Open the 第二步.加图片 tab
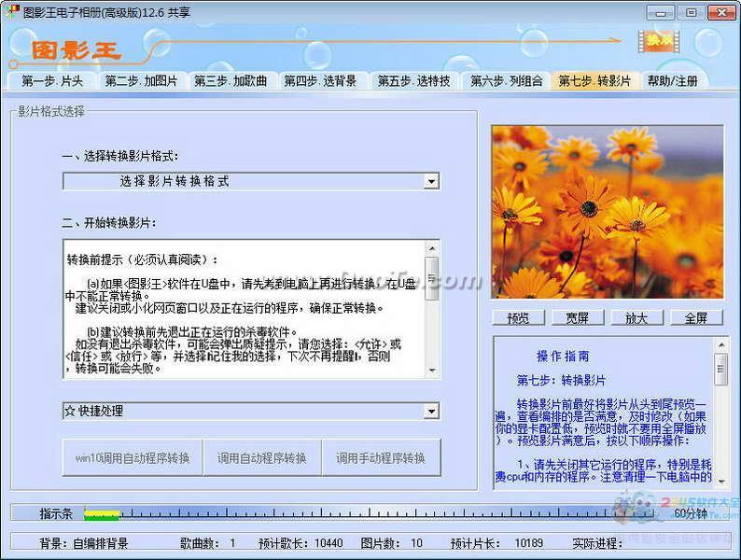 tap(141, 81)
